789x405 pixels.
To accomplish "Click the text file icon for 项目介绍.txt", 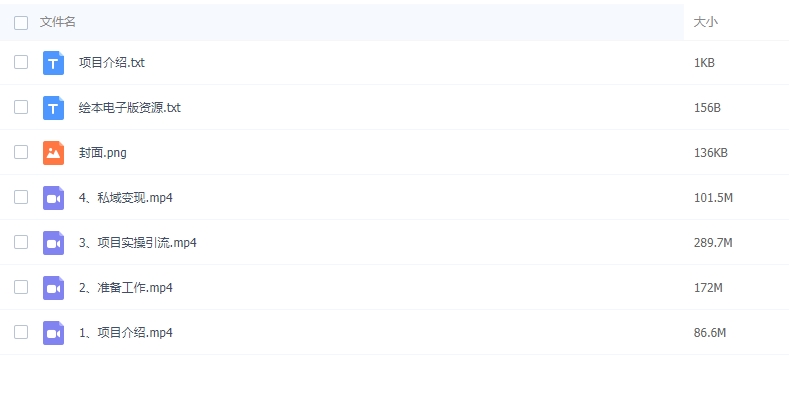I will point(53,63).
